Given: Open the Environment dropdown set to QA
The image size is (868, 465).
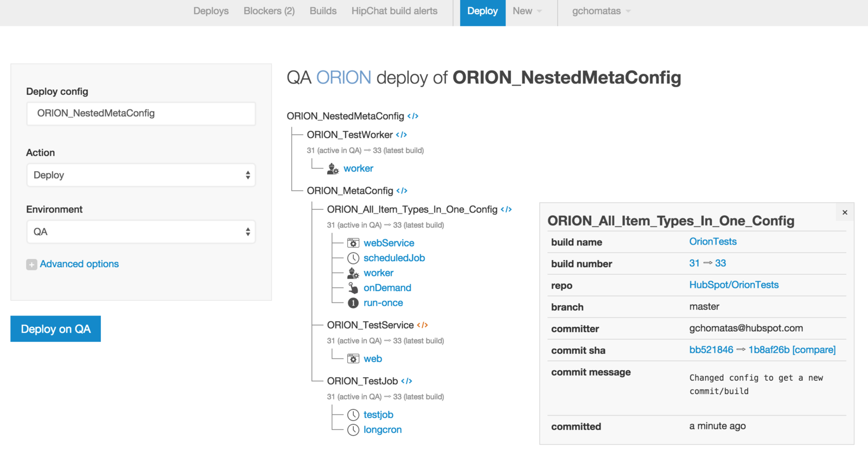Looking at the screenshot, I should pos(141,232).
